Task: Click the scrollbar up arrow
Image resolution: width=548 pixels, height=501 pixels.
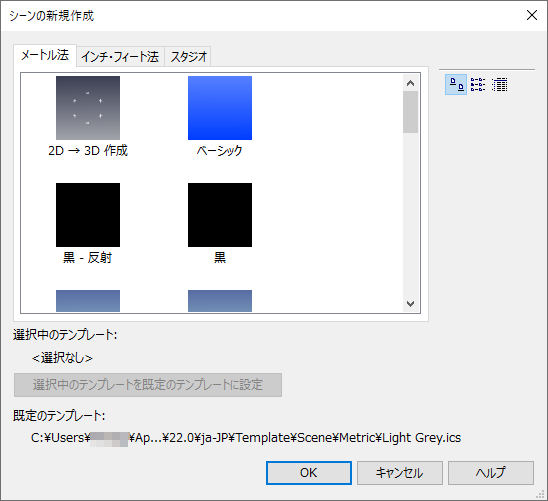Action: point(410,83)
